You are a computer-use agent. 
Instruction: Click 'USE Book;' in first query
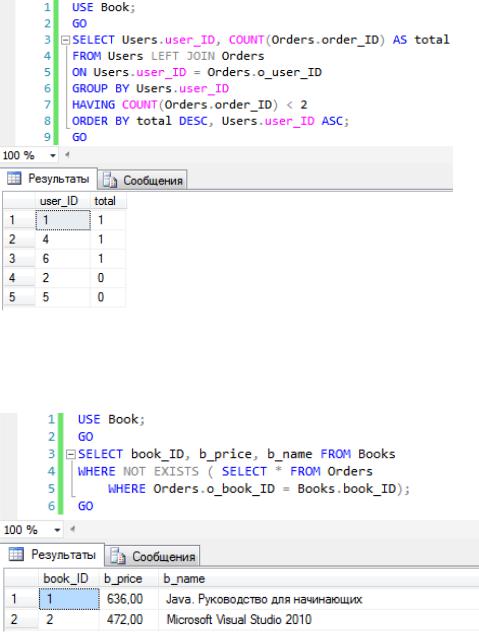click(x=104, y=7)
